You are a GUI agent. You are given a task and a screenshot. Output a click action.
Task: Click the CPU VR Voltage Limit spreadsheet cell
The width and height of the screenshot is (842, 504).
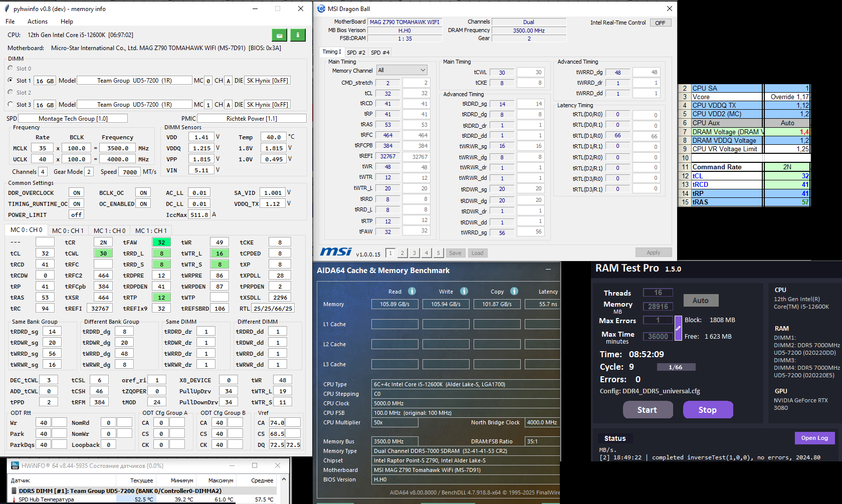pos(727,149)
